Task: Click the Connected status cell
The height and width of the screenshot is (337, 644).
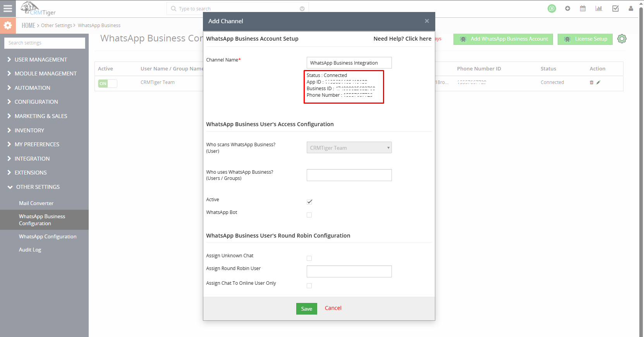Action: pos(552,82)
